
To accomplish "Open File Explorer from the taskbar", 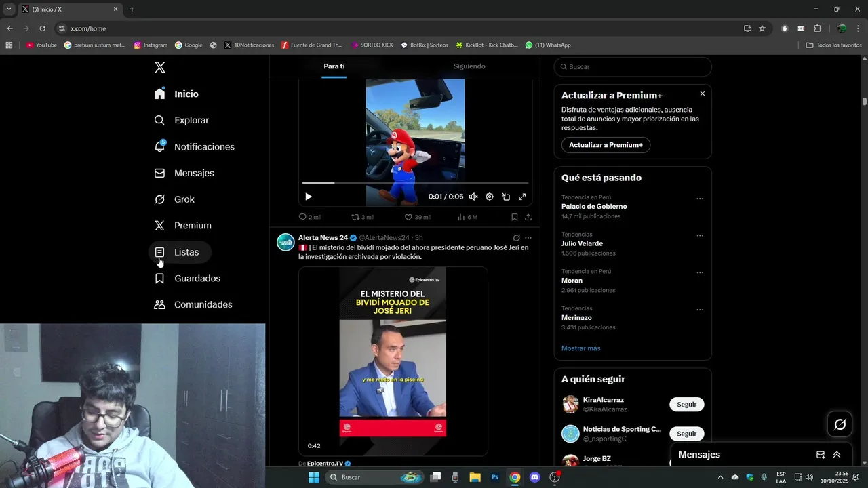I will (x=475, y=477).
